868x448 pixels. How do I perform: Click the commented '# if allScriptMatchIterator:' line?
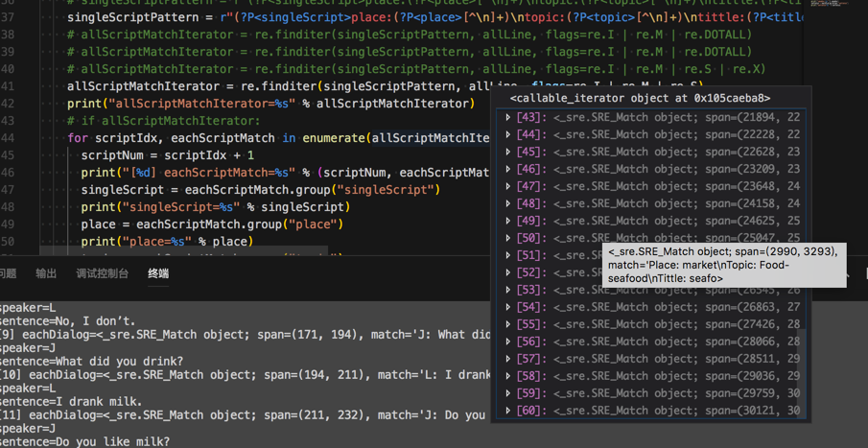164,121
